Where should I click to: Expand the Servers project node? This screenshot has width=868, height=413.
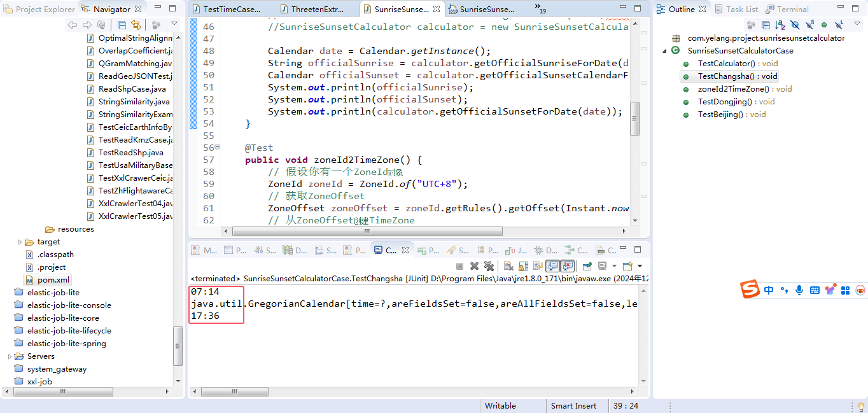10,356
